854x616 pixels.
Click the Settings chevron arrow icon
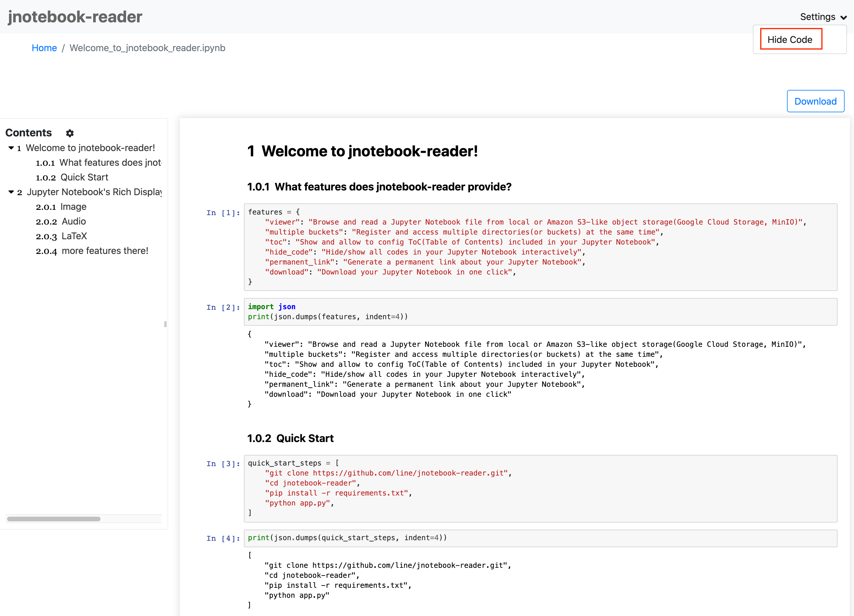point(844,17)
